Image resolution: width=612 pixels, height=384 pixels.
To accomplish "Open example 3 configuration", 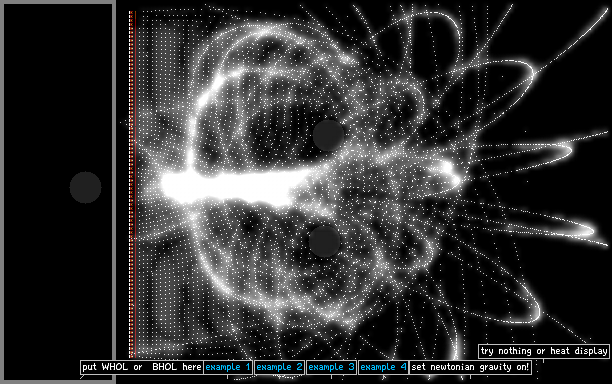I will click(331, 367).
